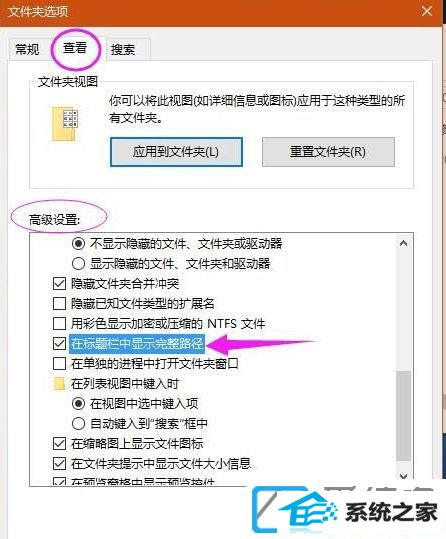This screenshot has height=539, width=446.
Task: Click the advanced settings scrollbar thumb
Action: click(x=404, y=415)
